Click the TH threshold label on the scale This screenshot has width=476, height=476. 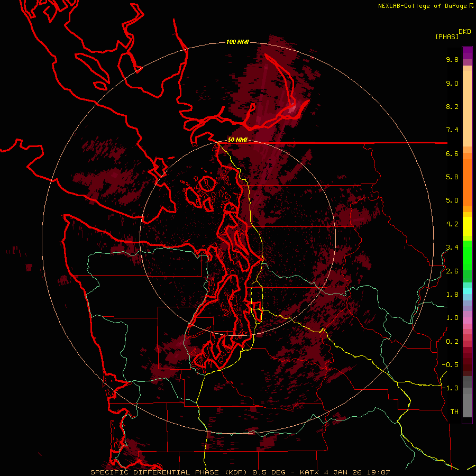coord(454,412)
